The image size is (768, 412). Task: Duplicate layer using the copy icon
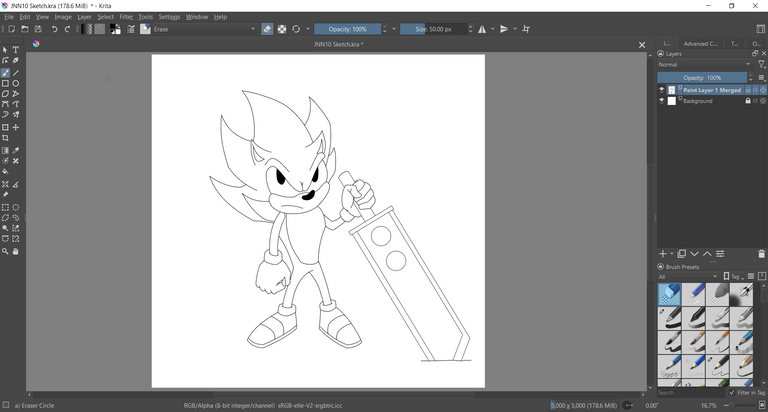pos(681,254)
